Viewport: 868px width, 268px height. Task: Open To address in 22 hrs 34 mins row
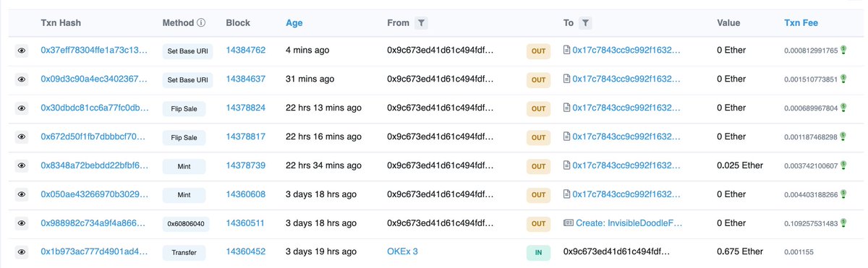tap(626, 165)
